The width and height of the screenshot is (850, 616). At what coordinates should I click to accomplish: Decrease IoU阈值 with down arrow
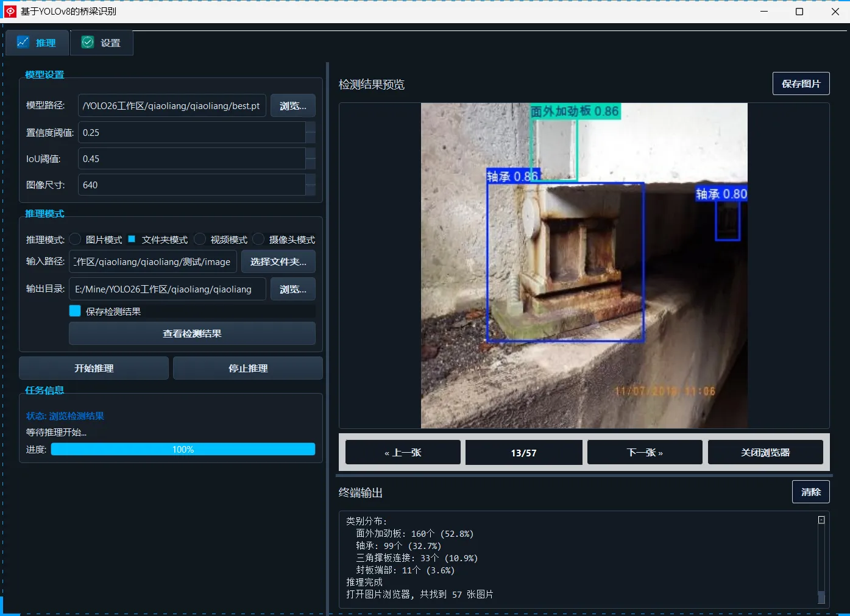[x=310, y=164]
